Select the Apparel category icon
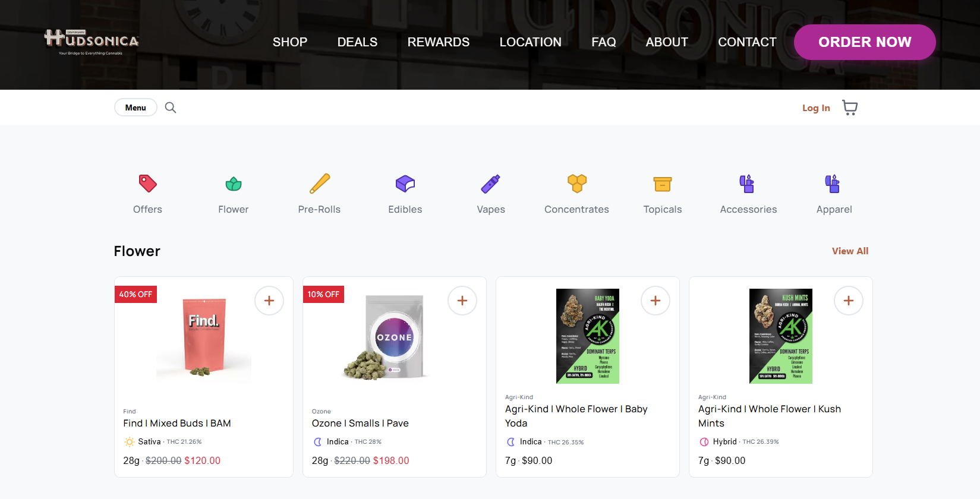Viewport: 980px width, 499px height. [833, 184]
